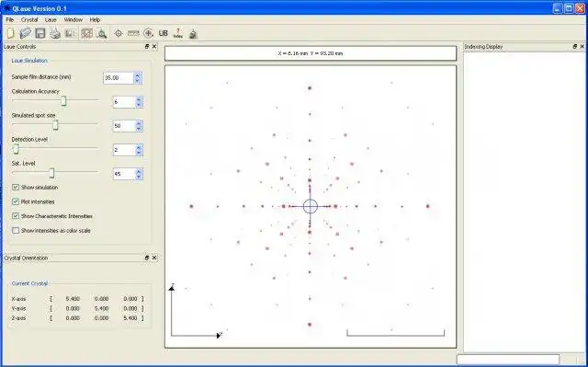The height and width of the screenshot is (367, 588).
Task: Click the Laue Simulation group title
Action: 29,61
